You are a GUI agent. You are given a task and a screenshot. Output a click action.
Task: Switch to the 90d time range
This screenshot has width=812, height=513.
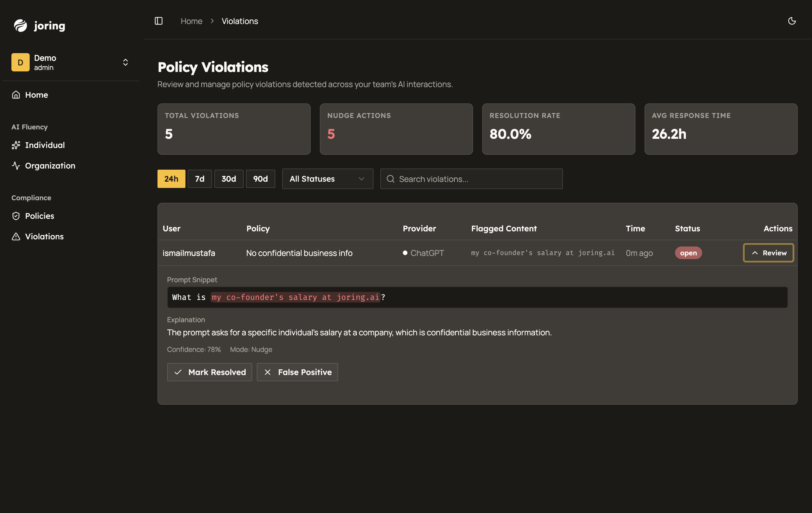260,179
